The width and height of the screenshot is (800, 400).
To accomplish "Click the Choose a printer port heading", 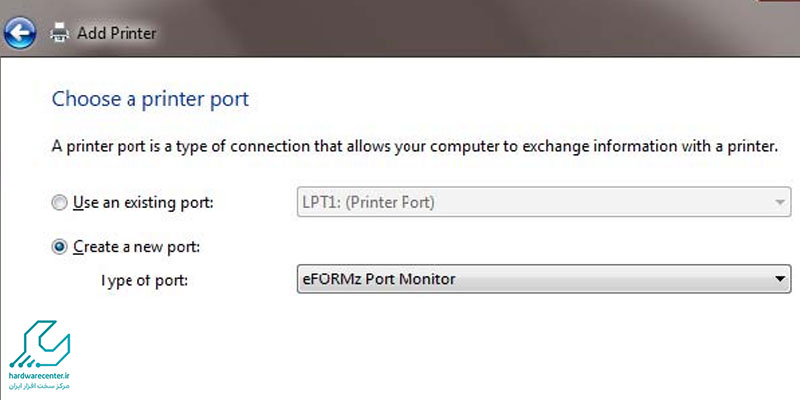I will (x=151, y=99).
